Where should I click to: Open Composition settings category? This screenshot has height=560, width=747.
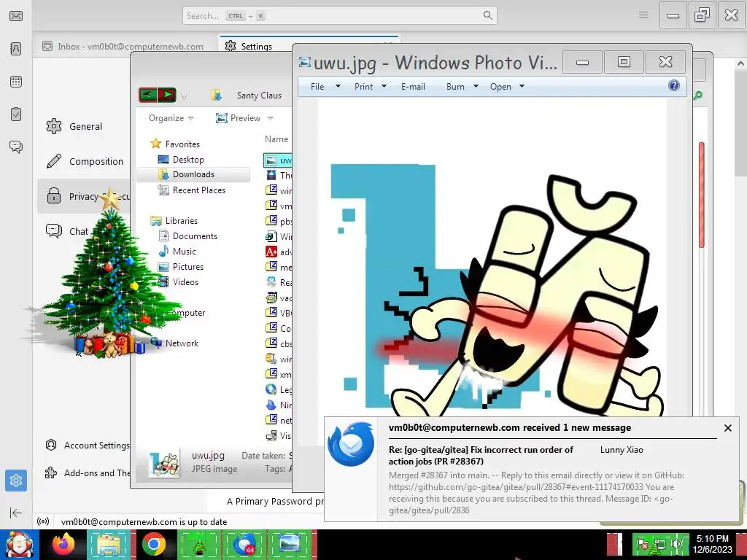click(x=85, y=161)
